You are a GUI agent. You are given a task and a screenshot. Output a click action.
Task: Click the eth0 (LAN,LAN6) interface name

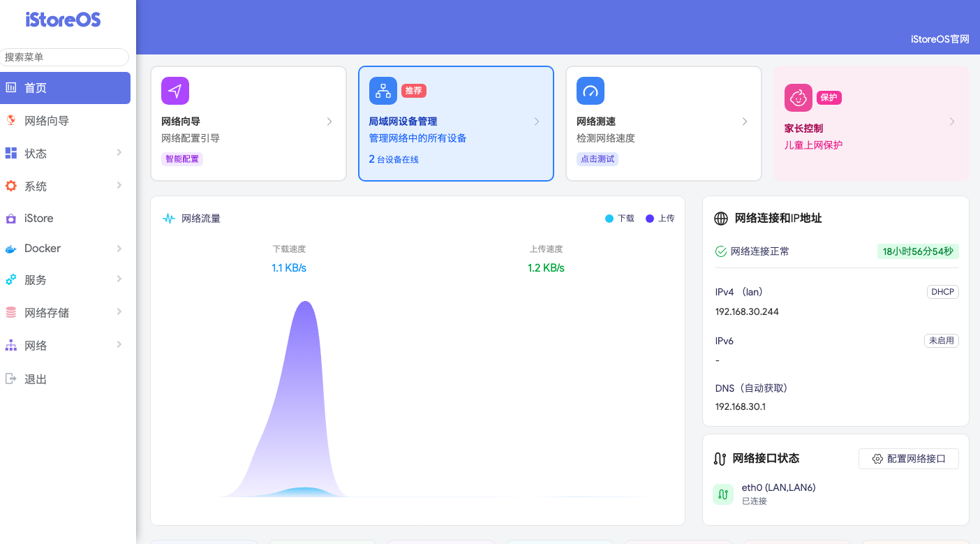coord(778,487)
